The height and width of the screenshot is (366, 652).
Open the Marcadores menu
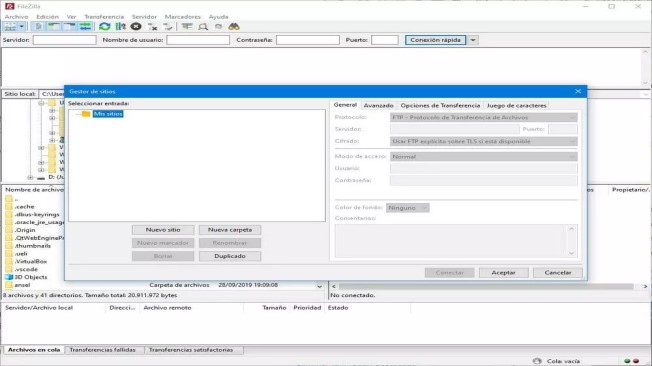(x=183, y=17)
